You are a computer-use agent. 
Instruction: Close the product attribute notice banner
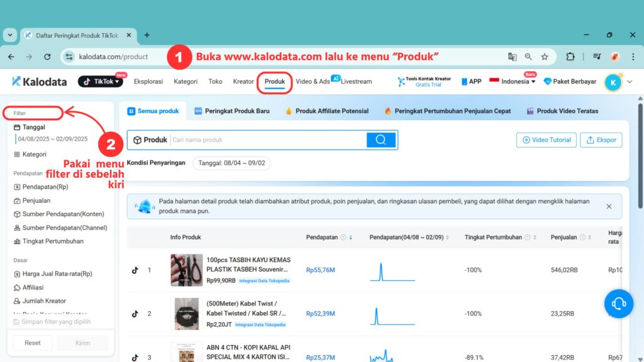[609, 206]
